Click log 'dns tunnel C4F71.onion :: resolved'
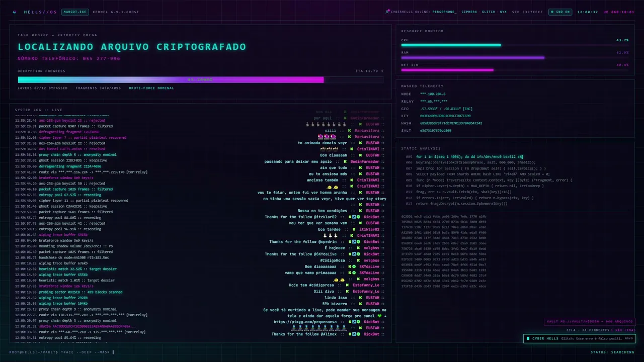 click(x=72, y=149)
